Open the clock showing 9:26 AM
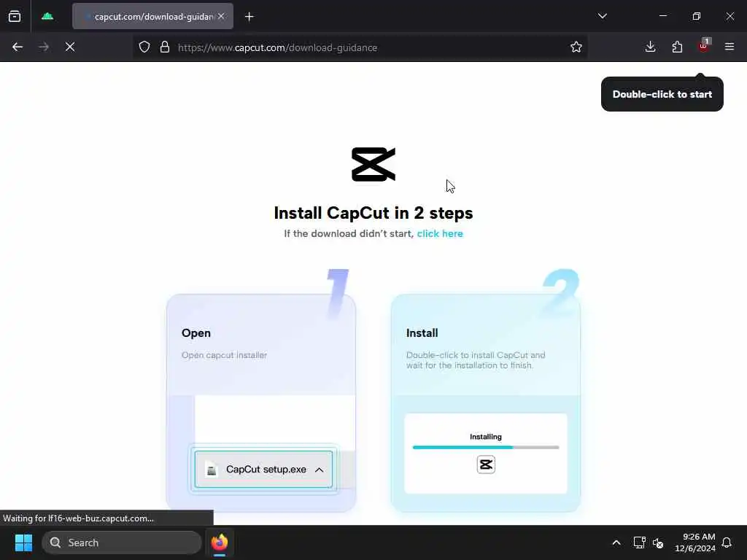747x560 pixels. (x=695, y=542)
